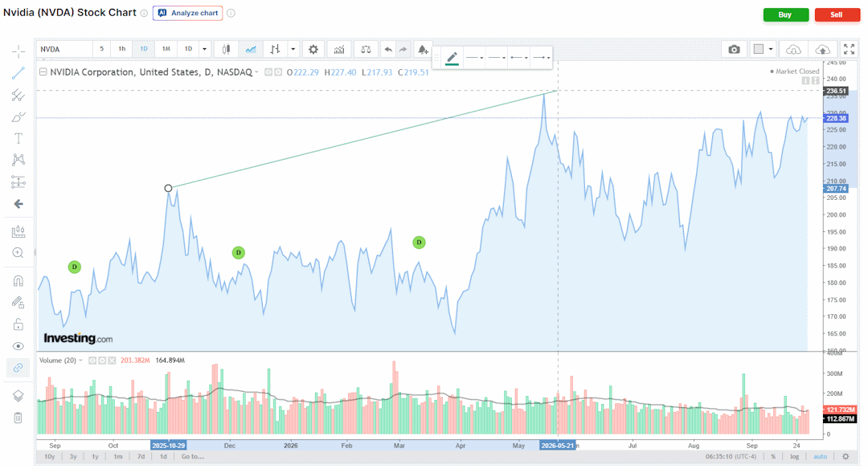Expand the Volume (20) indicator dropdown
The height and width of the screenshot is (469, 868).
click(81, 360)
